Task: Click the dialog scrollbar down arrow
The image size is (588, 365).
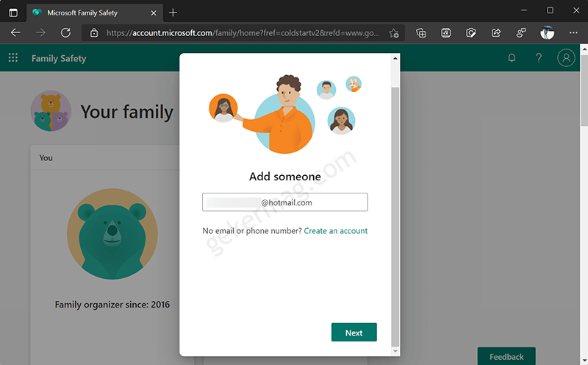Action: click(x=395, y=351)
